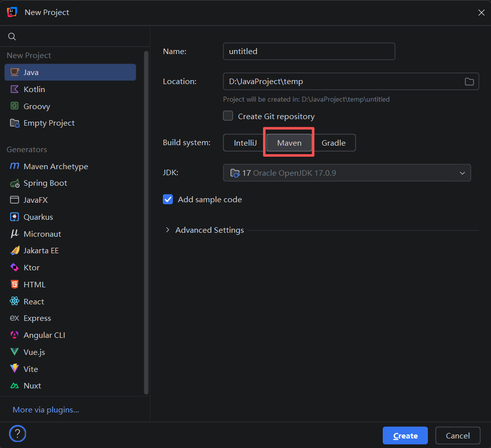Image resolution: width=491 pixels, height=448 pixels.
Task: Click the search field in sidebar
Action: click(75, 37)
